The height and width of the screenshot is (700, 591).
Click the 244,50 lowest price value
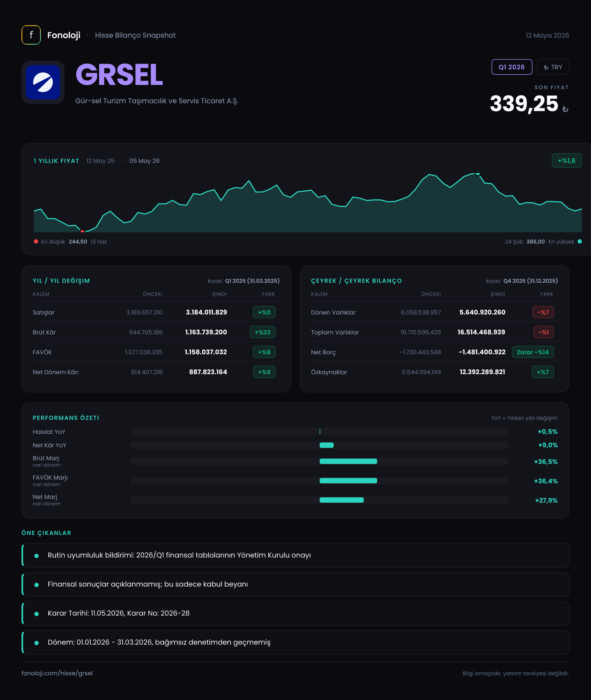point(78,241)
